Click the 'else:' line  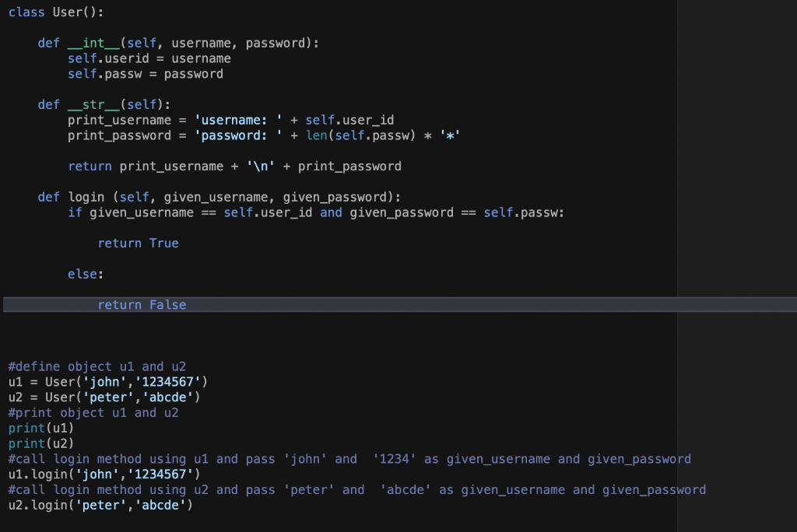tap(86, 274)
